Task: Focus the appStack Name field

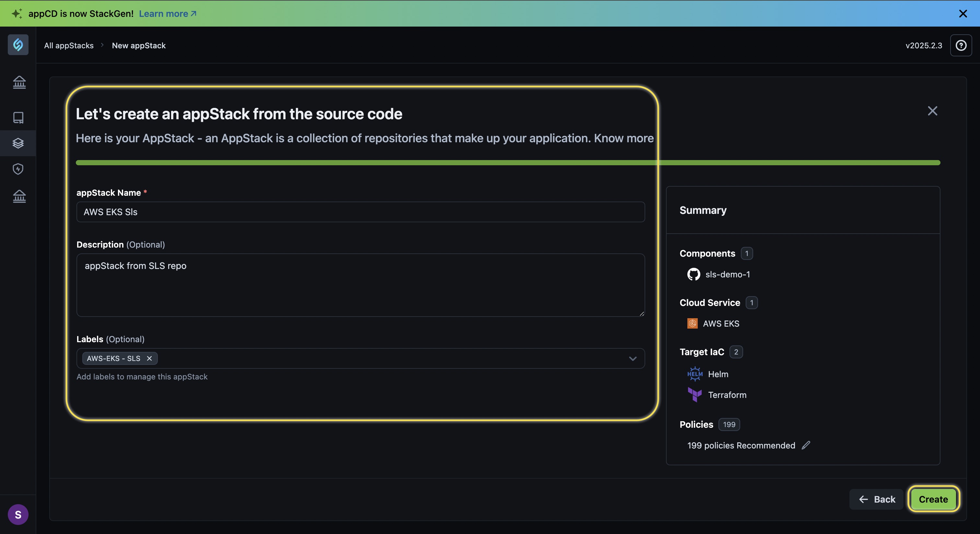Action: click(x=360, y=212)
